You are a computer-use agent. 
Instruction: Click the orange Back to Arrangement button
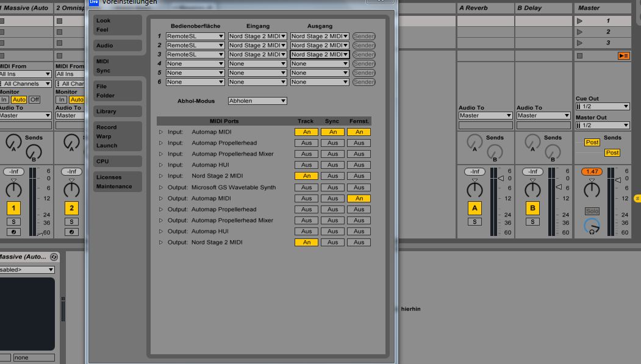click(623, 55)
